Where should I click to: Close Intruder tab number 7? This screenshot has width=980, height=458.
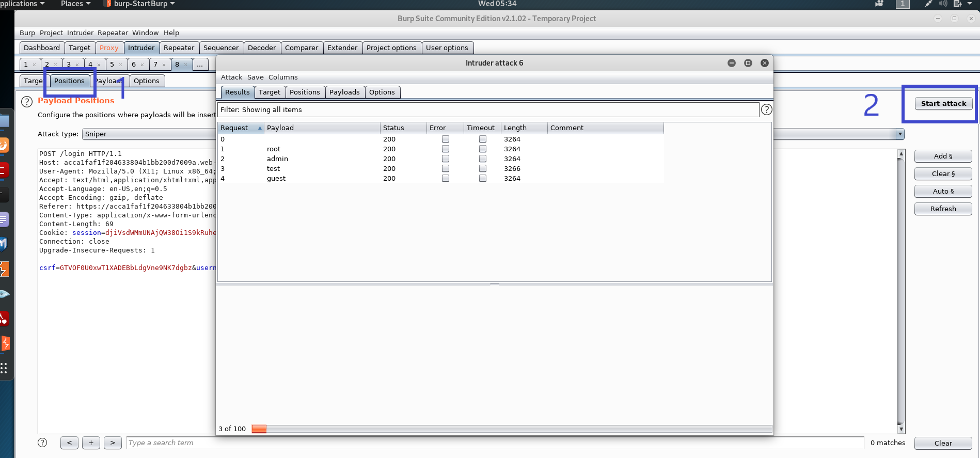[164, 65]
